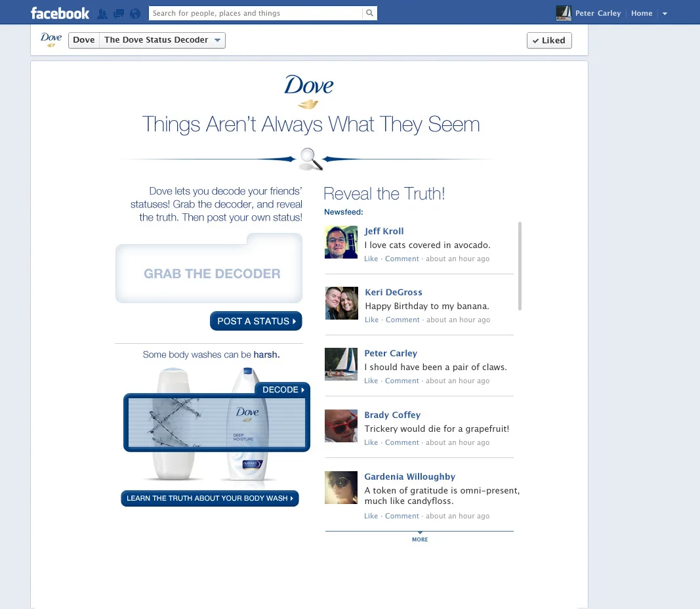
Task: Click Keri DeGross's profile photo
Action: point(342,303)
